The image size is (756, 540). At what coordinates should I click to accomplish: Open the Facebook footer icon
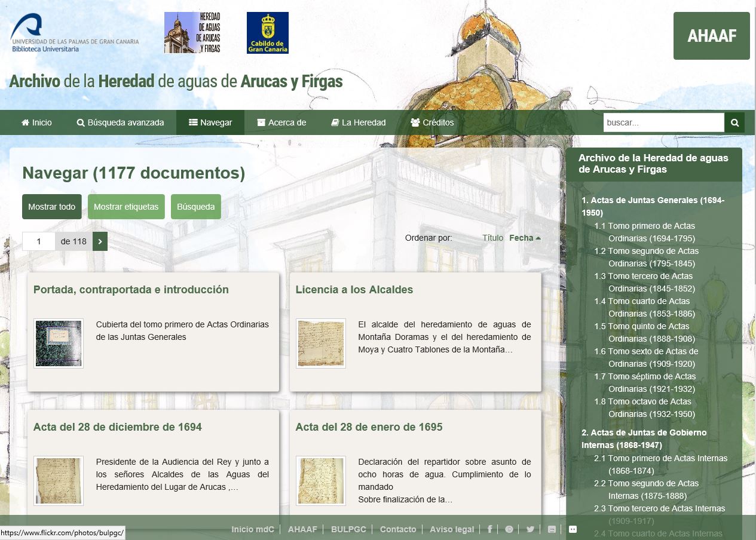tap(490, 529)
